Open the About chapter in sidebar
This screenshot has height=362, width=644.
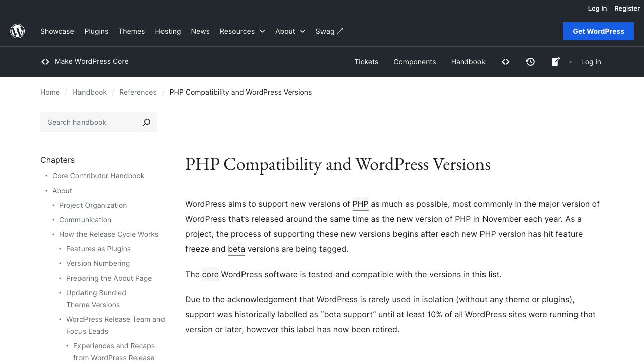tap(62, 191)
